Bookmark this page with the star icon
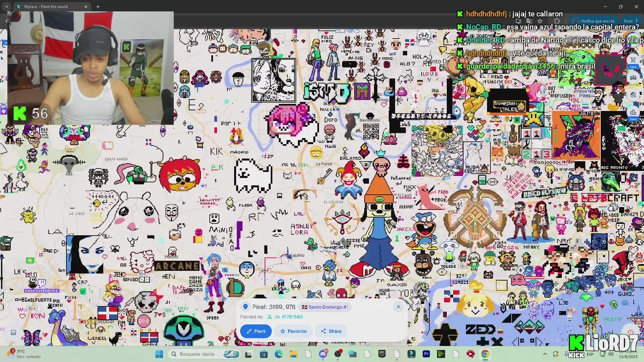This screenshot has height=362, width=644. pyautogui.click(x=540, y=21)
